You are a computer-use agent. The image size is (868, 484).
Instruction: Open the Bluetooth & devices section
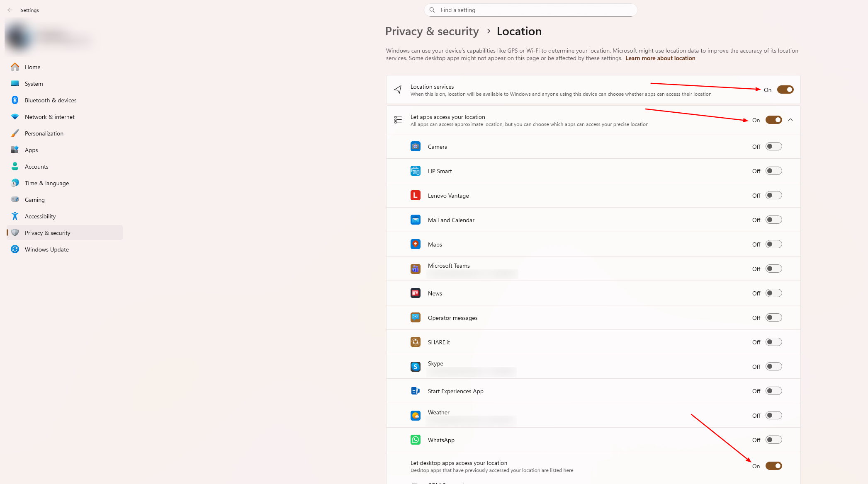51,100
